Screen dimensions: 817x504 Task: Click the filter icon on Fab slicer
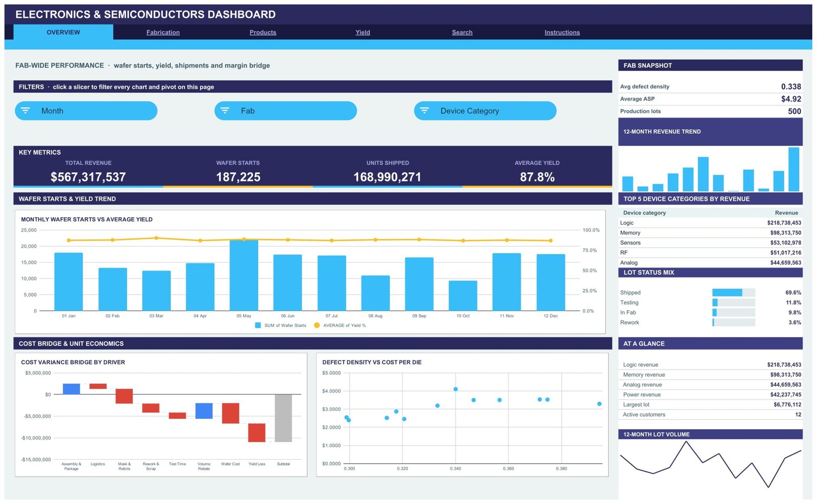click(x=225, y=111)
